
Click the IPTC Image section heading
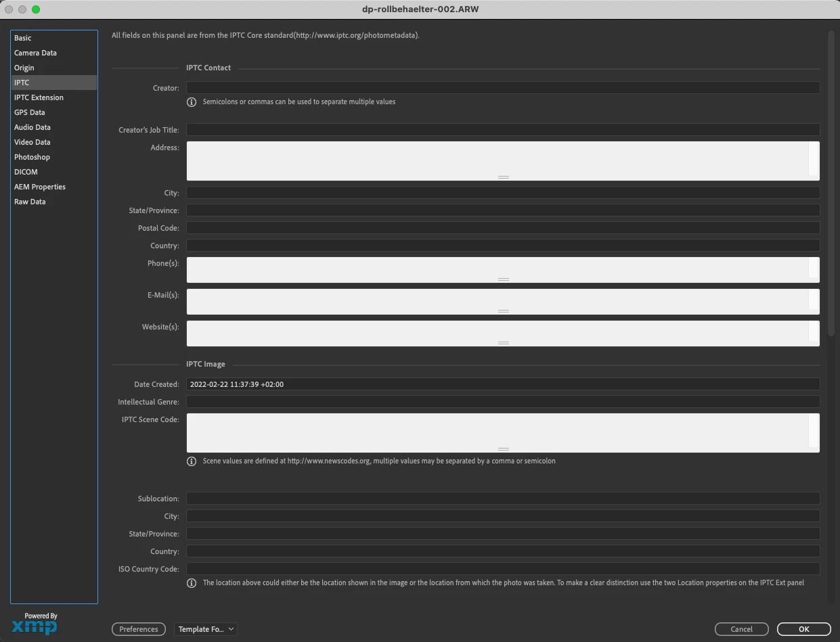[x=206, y=364]
